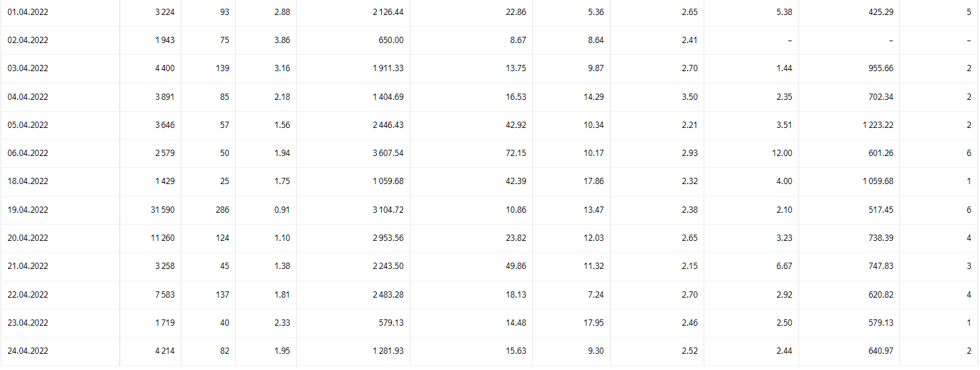Select the 21.04.2022 date cell
This screenshot has width=980, height=370.
tap(28, 266)
